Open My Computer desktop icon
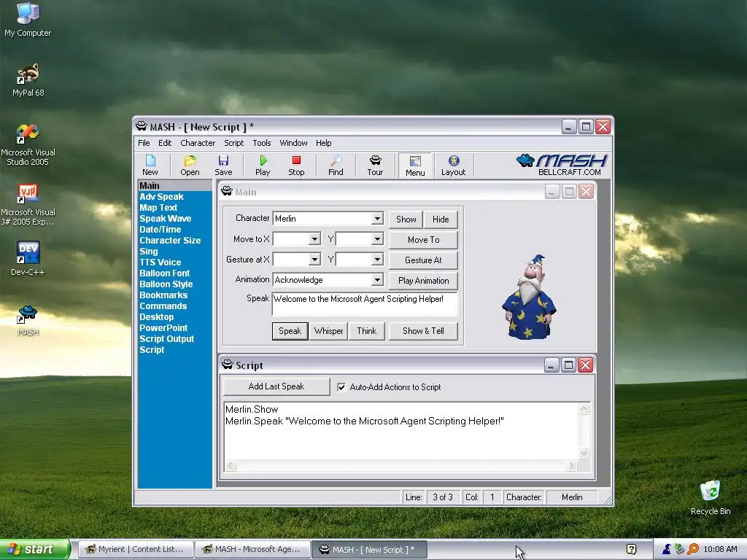Screen dimensions: 747x560 point(28,20)
